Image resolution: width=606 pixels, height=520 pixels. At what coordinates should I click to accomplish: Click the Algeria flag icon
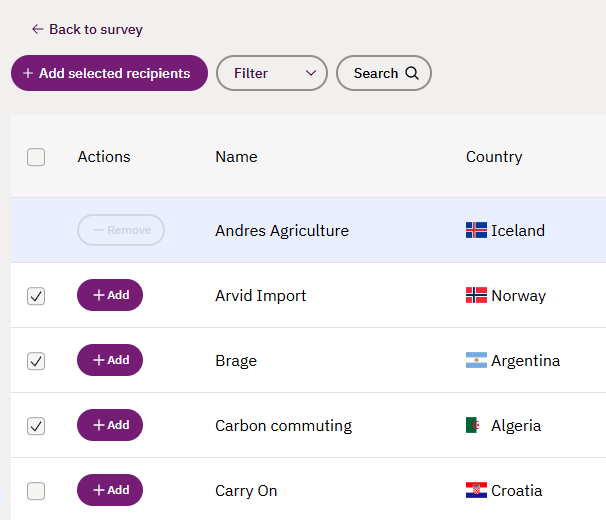(x=476, y=425)
